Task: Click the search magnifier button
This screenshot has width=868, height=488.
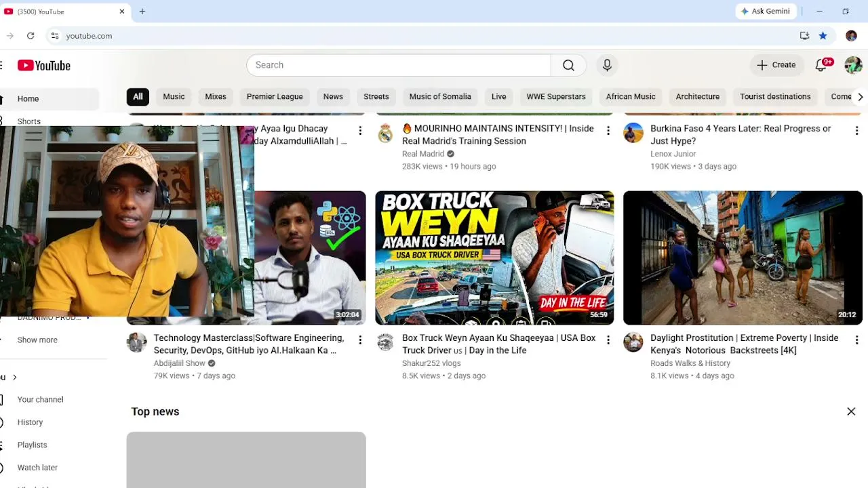Action: tap(568, 65)
